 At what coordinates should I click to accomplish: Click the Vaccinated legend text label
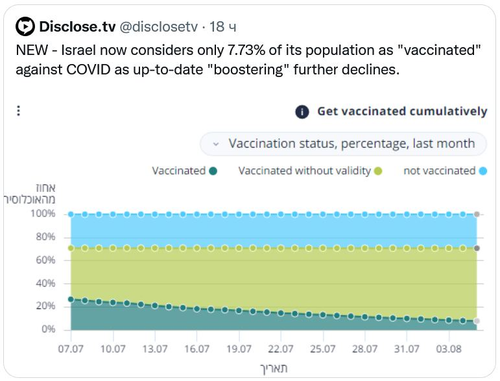click(x=179, y=171)
